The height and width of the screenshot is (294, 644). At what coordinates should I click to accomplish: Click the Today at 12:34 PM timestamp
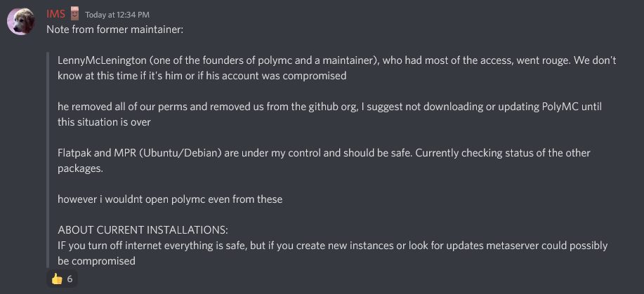(x=117, y=15)
